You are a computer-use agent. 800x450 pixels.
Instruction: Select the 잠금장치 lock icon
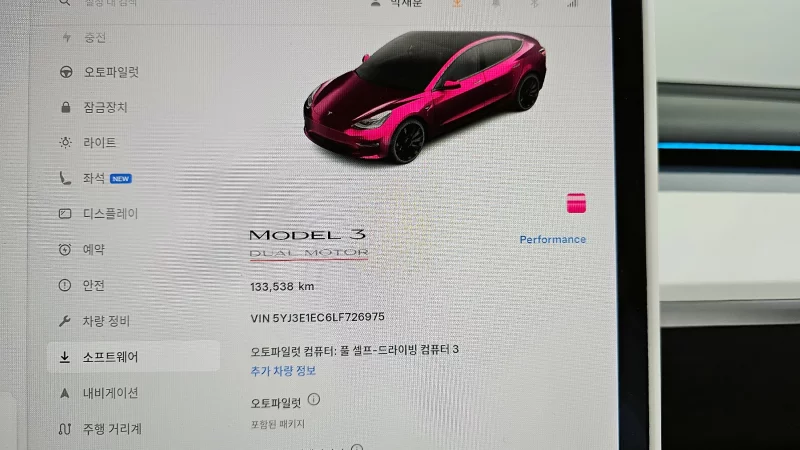(66, 107)
